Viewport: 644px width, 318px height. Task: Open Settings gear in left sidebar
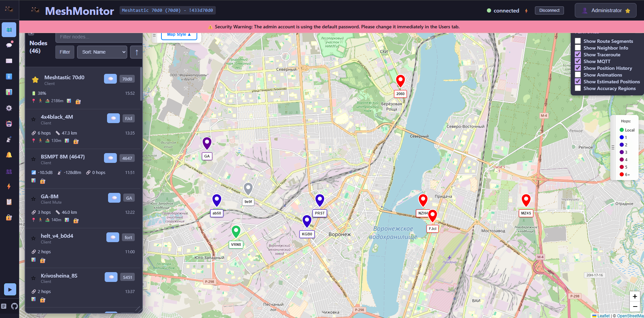9,108
